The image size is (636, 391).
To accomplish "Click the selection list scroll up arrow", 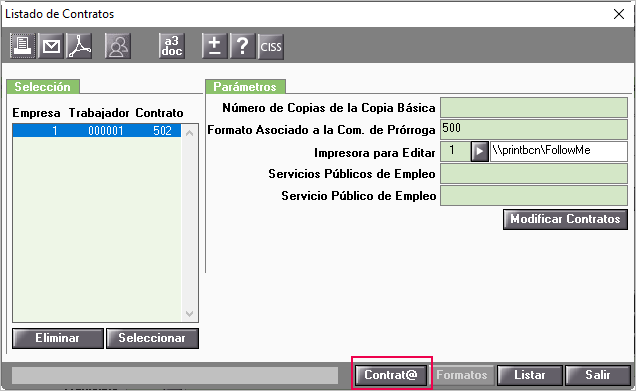I will pyautogui.click(x=189, y=133).
